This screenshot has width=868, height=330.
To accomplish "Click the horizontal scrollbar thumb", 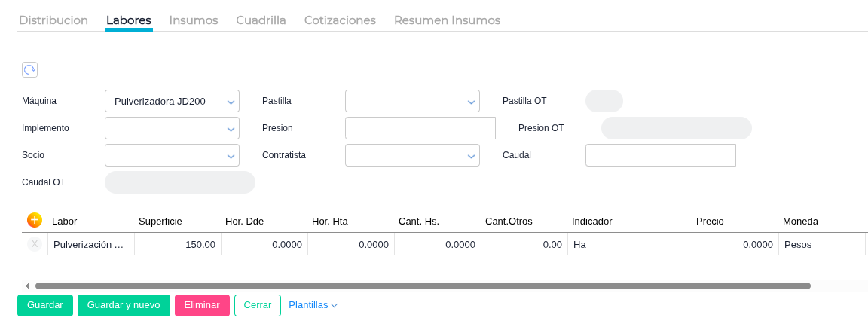I will click(422, 286).
